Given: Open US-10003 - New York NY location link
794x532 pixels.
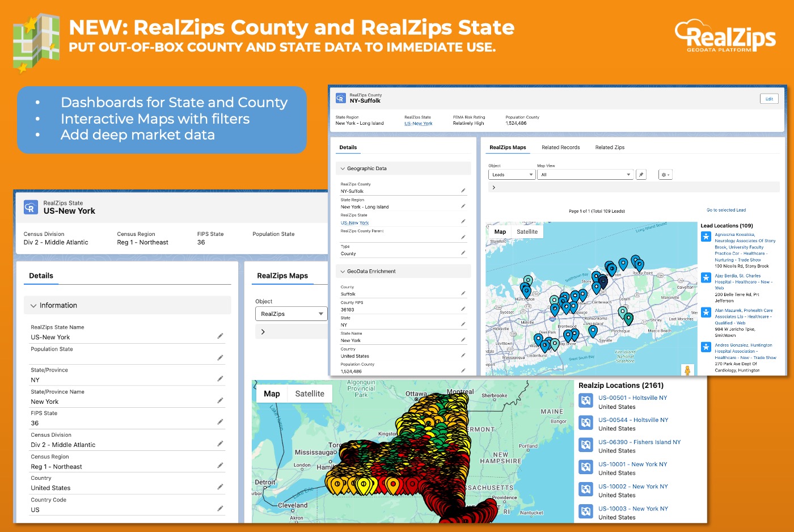Looking at the screenshot, I should [x=633, y=508].
